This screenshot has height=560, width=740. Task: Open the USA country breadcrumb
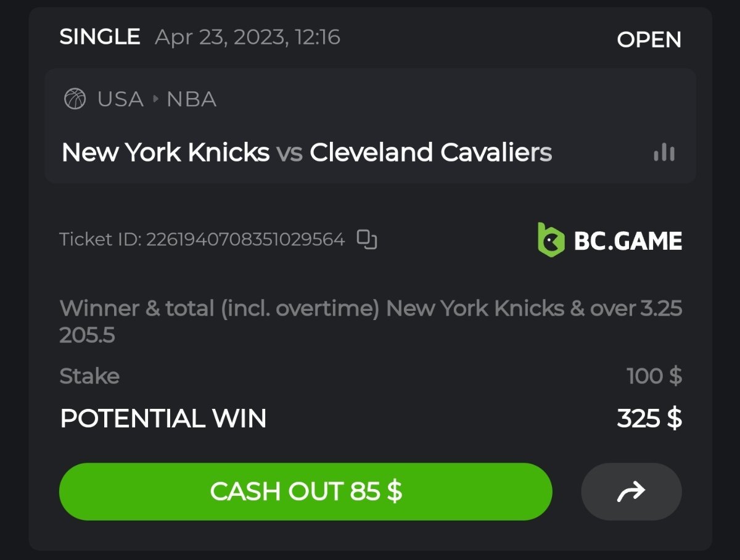pos(120,99)
